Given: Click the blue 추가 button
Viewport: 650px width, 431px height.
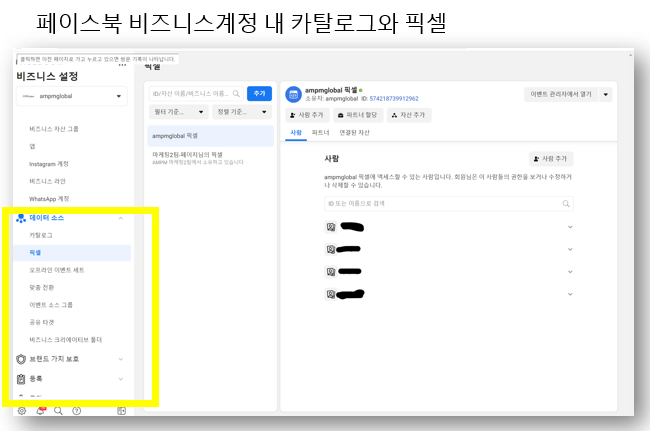Looking at the screenshot, I should point(260,94).
